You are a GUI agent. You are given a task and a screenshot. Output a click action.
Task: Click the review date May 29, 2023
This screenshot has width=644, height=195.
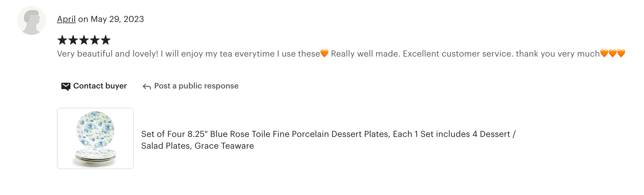point(117,19)
